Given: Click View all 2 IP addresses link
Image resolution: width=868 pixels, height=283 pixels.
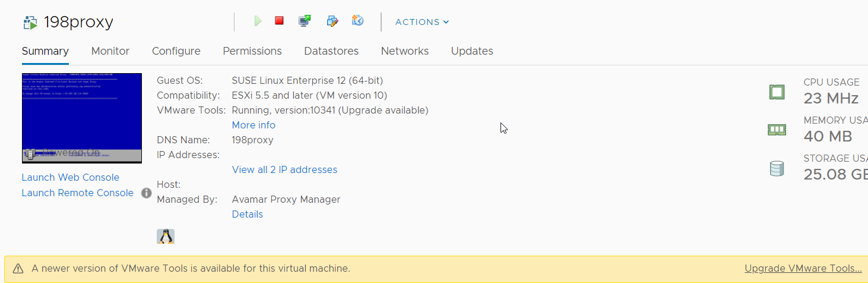Looking at the screenshot, I should [284, 169].
